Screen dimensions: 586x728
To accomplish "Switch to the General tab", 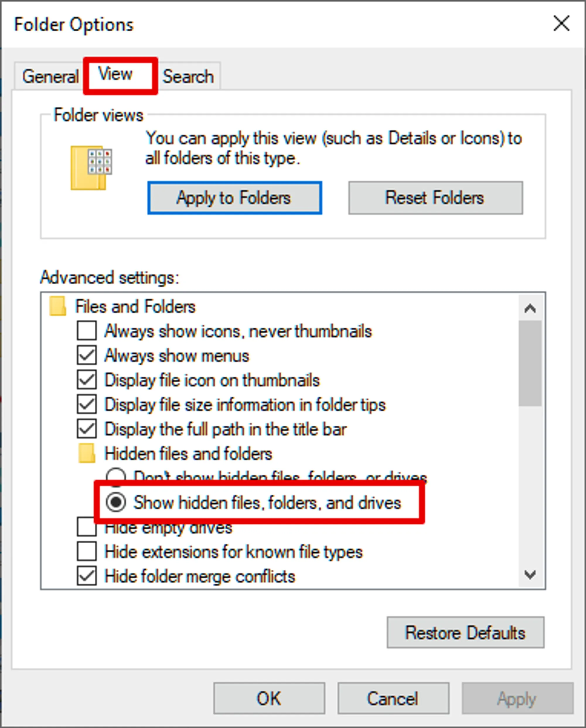I will click(x=50, y=76).
